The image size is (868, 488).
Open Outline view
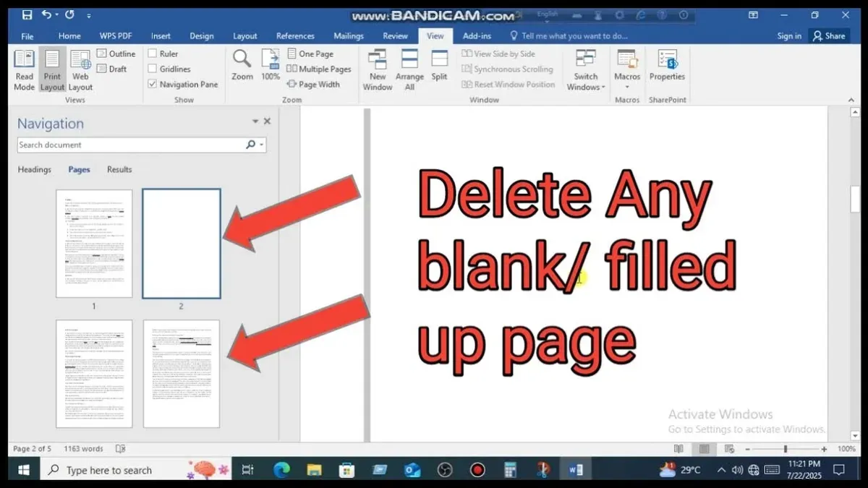116,53
